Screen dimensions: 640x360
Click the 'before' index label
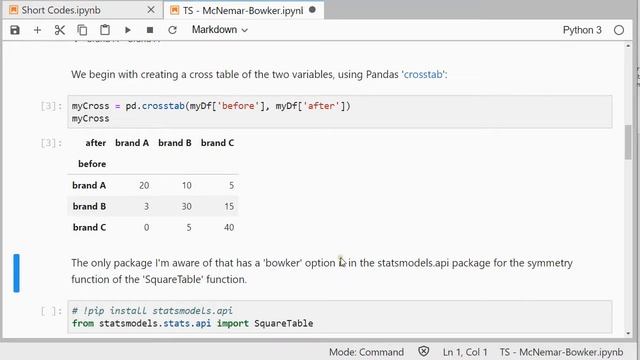pyautogui.click(x=92, y=164)
